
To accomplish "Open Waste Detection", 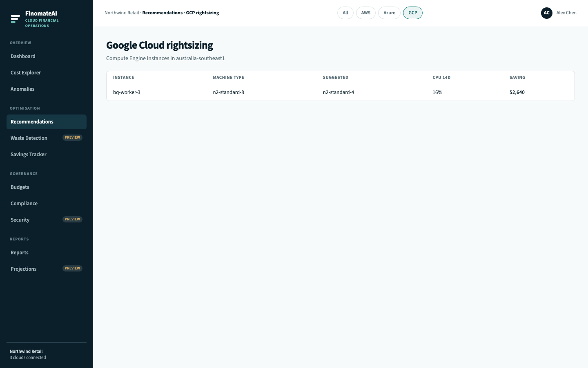I will 47,138.
